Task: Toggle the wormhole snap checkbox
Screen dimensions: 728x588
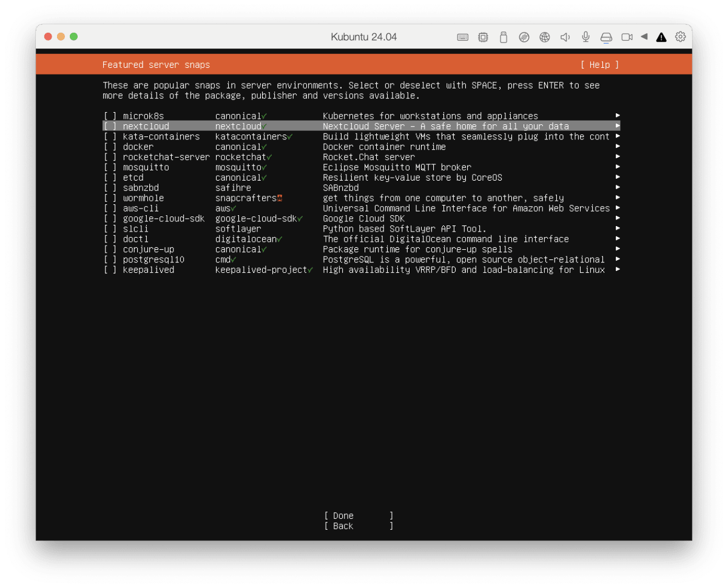Action: [110, 198]
